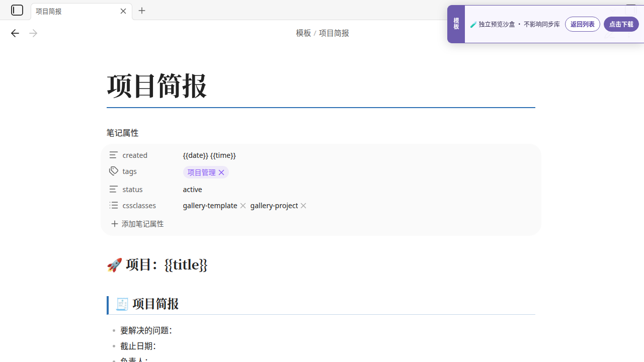
Task: Click the large 项目简报 note title
Action: pos(156,85)
